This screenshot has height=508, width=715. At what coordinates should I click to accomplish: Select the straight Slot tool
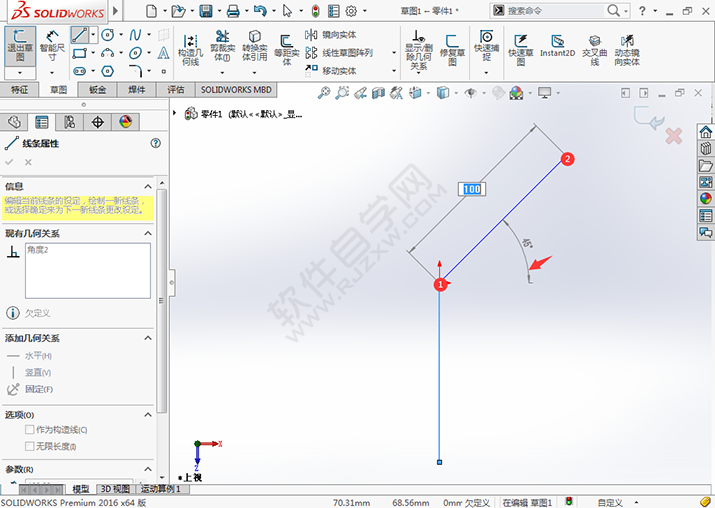79,71
